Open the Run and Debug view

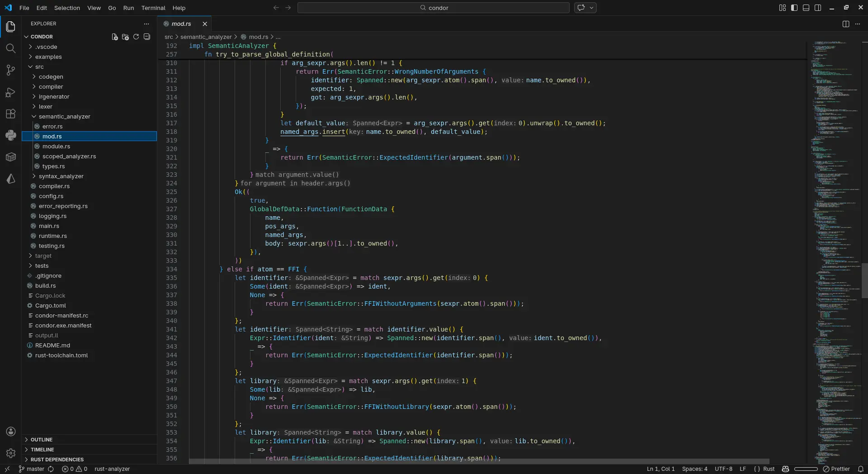point(11,92)
